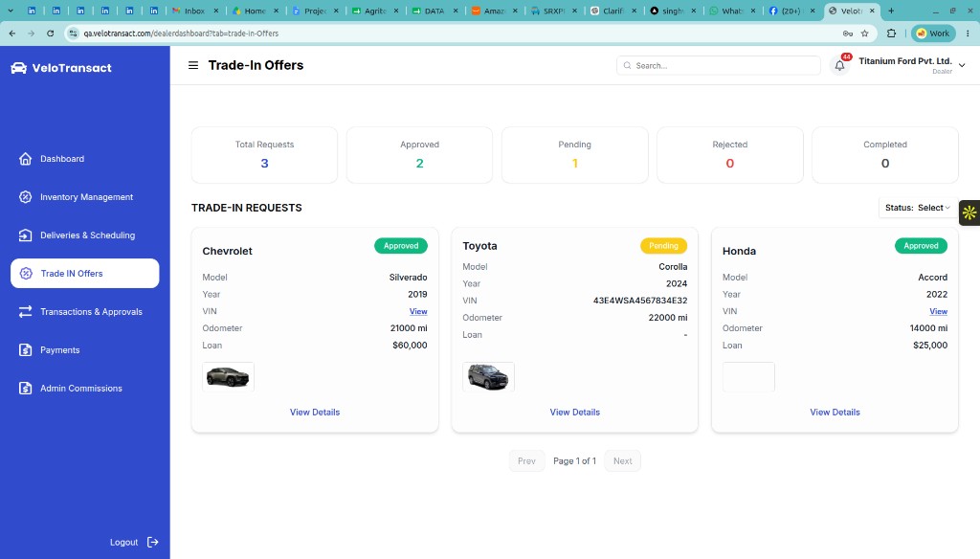This screenshot has height=559, width=980.
Task: Click the Approved summary card
Action: tap(419, 155)
